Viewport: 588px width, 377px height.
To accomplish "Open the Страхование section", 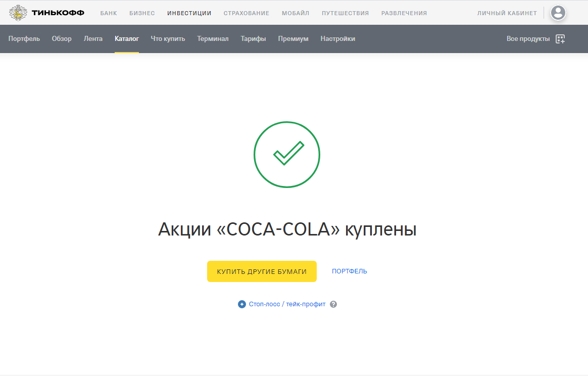I will 247,13.
